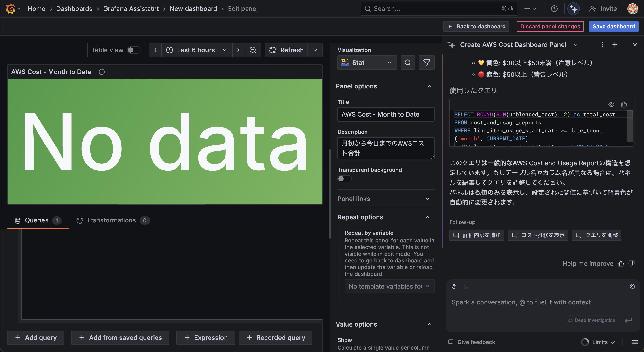644x352 pixels.
Task: Toggle the Table view switch
Action: click(134, 50)
